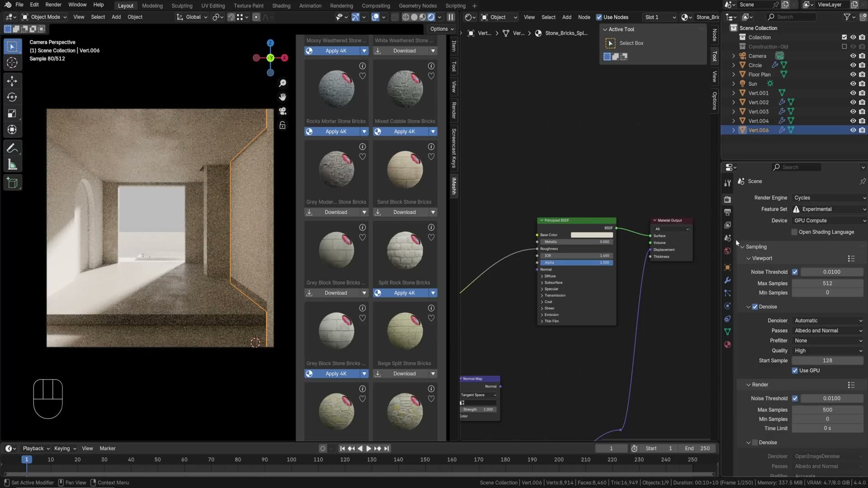Open the viewport Options button
Screen dimensions: 868x488
[442, 29]
